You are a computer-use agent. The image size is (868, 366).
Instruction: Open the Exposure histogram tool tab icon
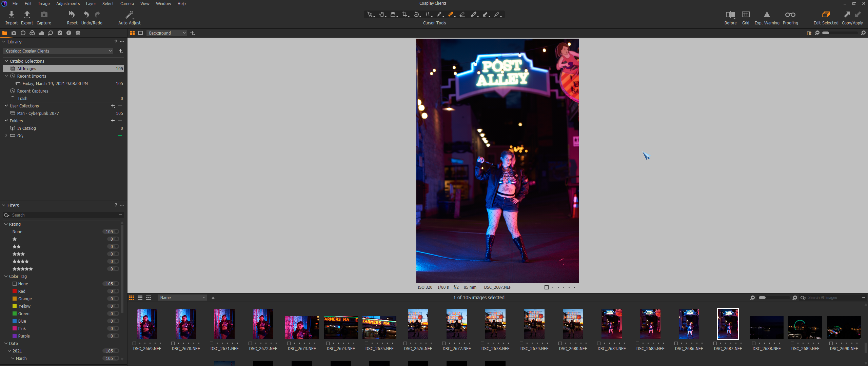pyautogui.click(x=41, y=33)
